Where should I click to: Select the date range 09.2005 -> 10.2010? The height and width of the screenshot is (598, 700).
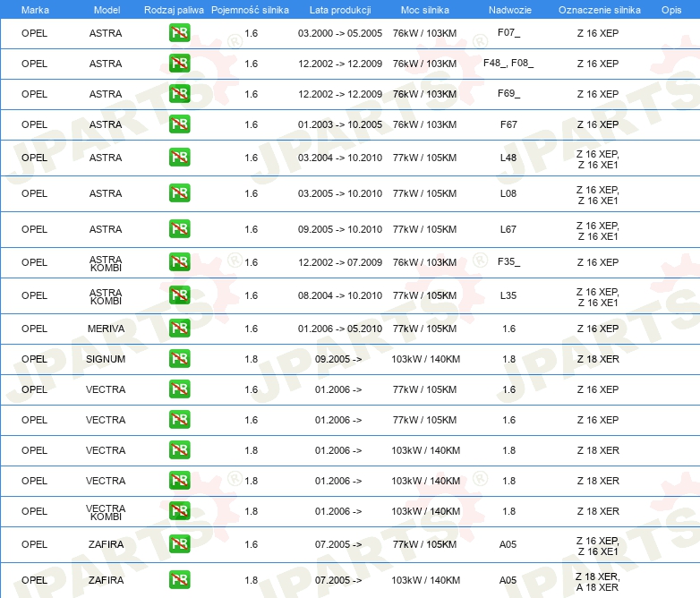pos(340,229)
